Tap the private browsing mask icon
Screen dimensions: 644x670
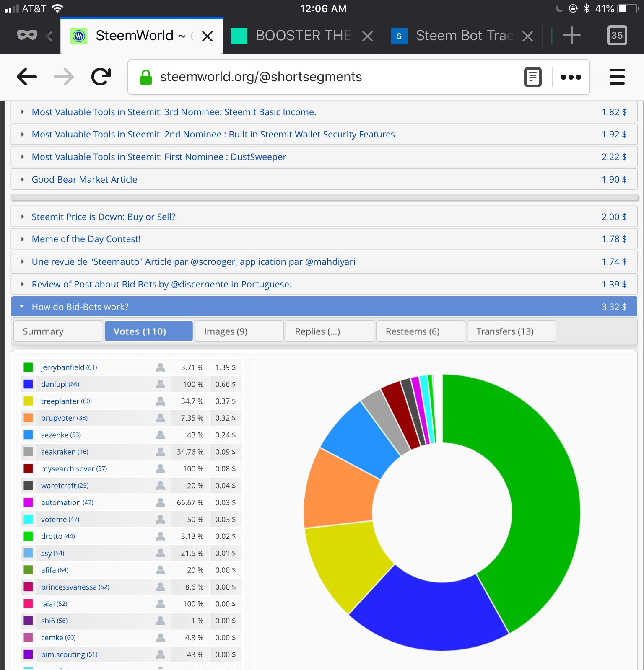(27, 35)
